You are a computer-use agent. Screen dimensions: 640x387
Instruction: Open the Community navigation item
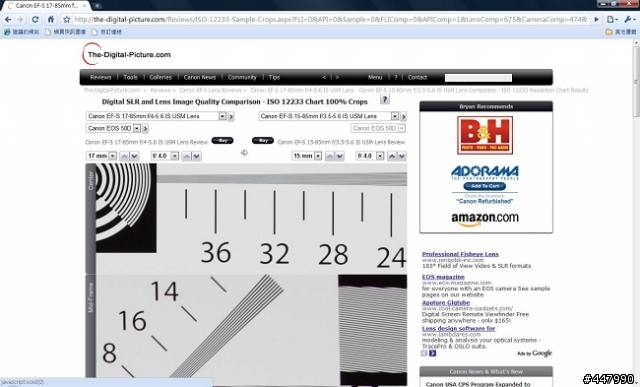242,77
